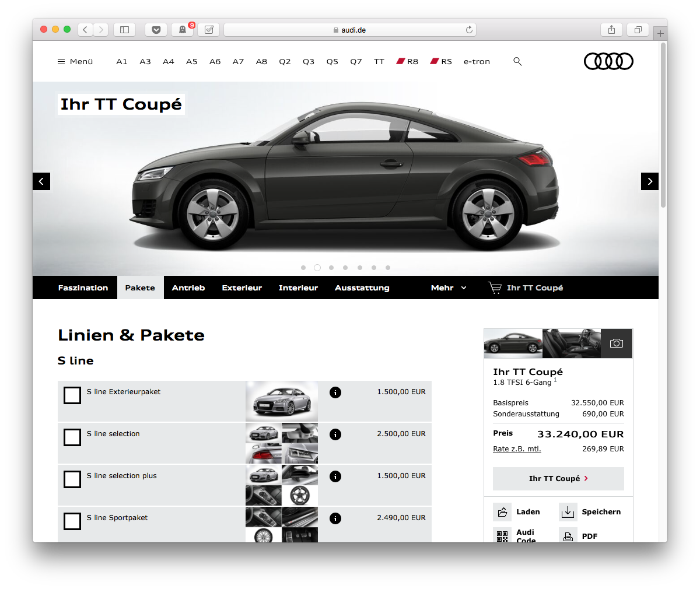Toggle the Safari sidebar button
Image resolution: width=700 pixels, height=589 pixels.
124,30
